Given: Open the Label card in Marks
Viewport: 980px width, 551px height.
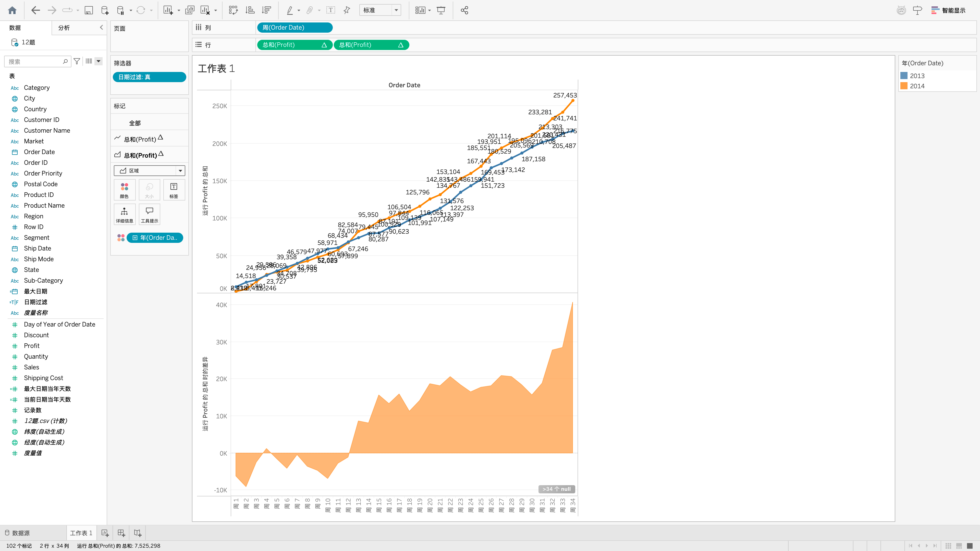Looking at the screenshot, I should [174, 190].
